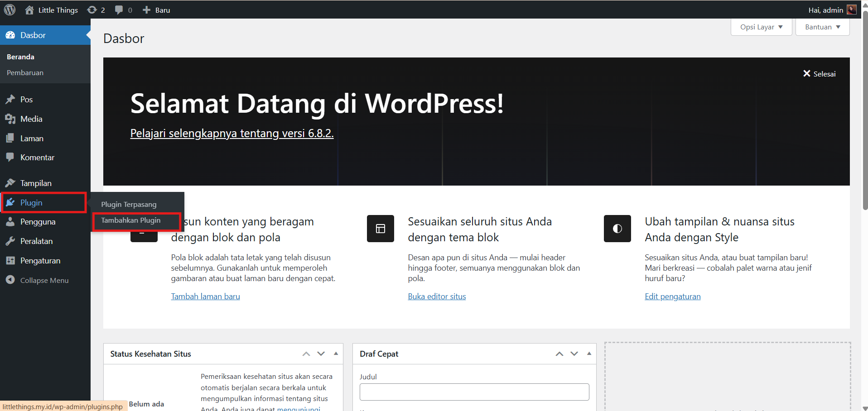The image size is (868, 411).
Task: Collapse the Draf Cepat widget
Action: click(588, 354)
